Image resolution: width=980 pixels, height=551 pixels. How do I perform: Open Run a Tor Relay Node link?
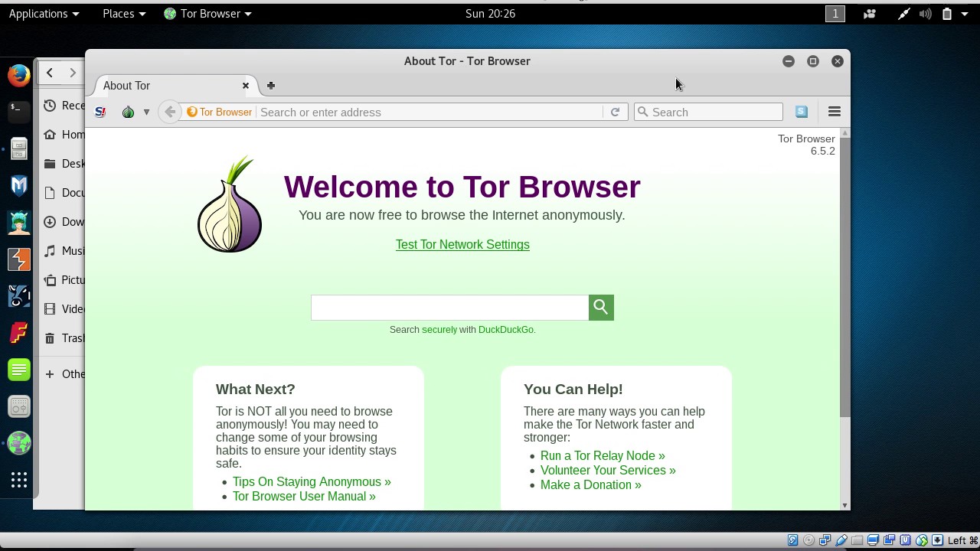click(x=603, y=455)
